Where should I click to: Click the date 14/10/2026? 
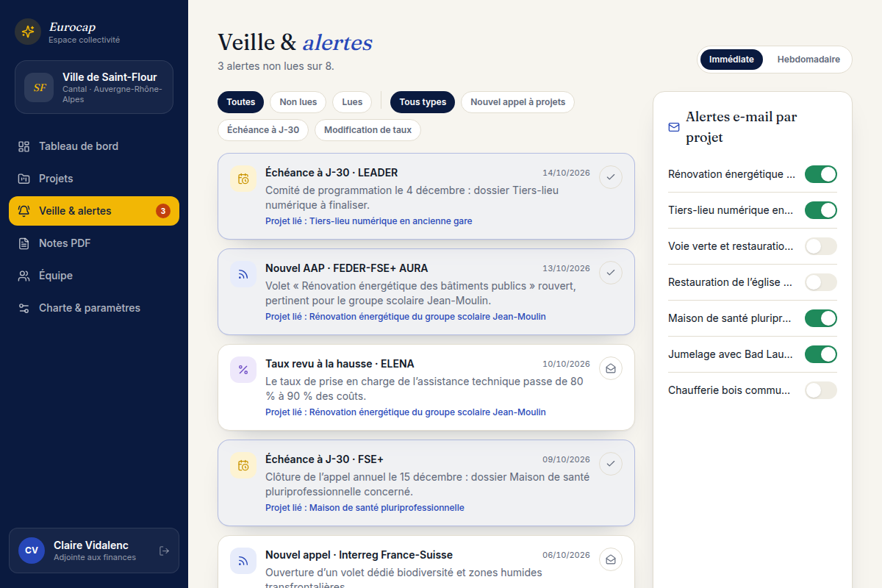point(566,173)
